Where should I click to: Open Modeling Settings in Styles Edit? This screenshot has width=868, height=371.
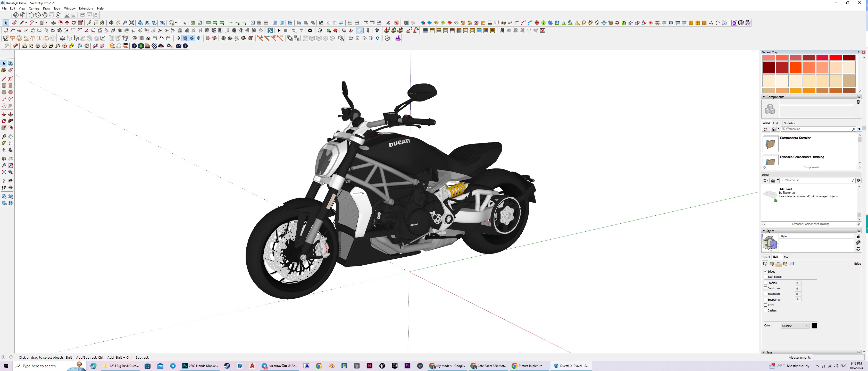point(792,264)
